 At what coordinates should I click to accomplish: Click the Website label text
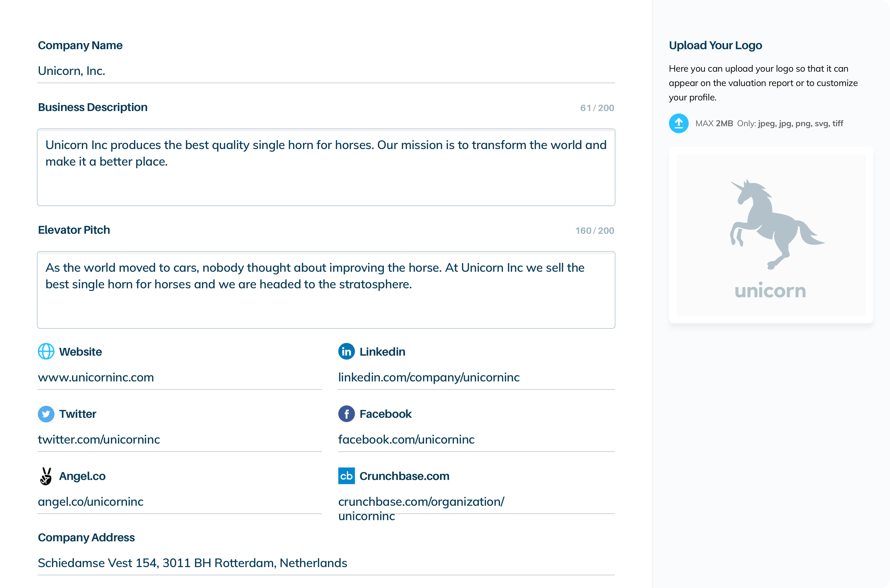pyautogui.click(x=81, y=352)
